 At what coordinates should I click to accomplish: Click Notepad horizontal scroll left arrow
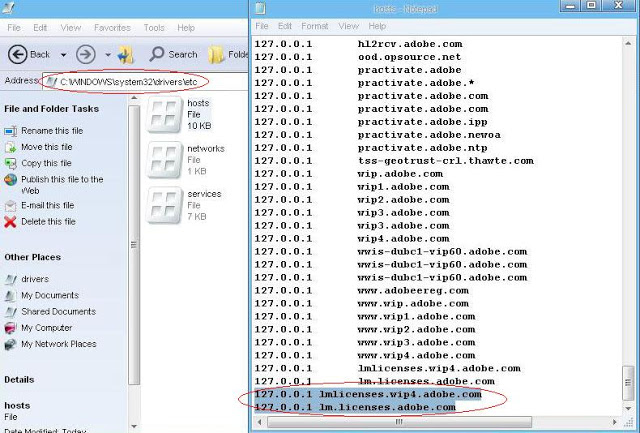pyautogui.click(x=260, y=422)
